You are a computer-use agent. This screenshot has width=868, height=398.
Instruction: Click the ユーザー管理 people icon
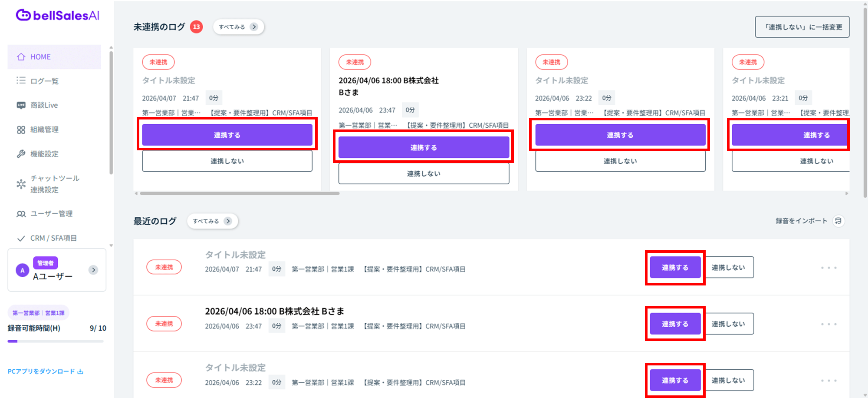point(21,214)
